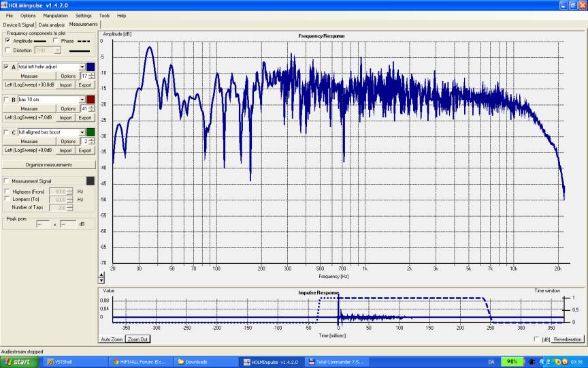Click the green color swatch for measurement C
588x368 pixels.
point(91,132)
